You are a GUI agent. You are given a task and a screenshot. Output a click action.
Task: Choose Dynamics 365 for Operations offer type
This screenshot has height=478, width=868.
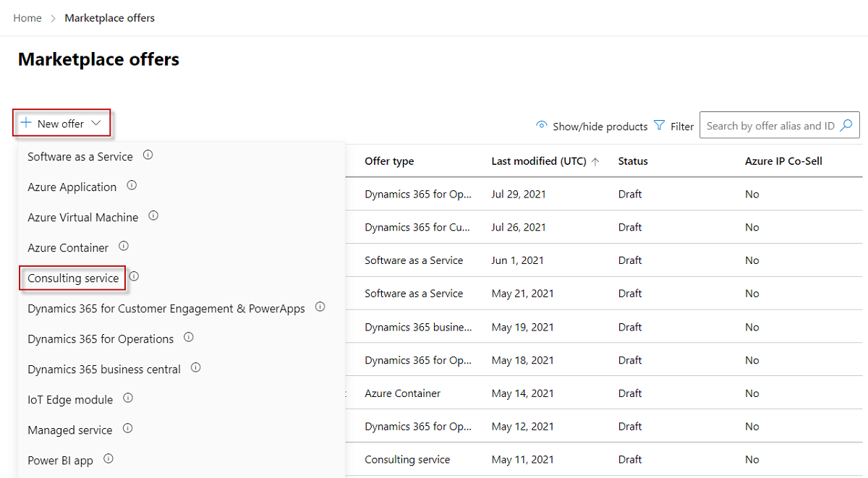pyautogui.click(x=101, y=339)
